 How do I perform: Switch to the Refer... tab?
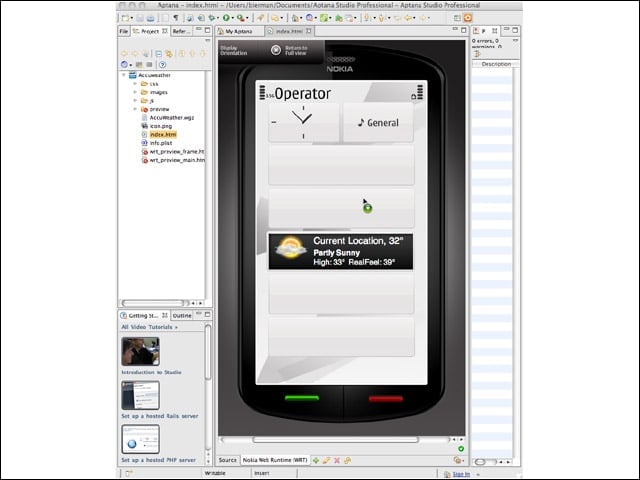(x=181, y=31)
